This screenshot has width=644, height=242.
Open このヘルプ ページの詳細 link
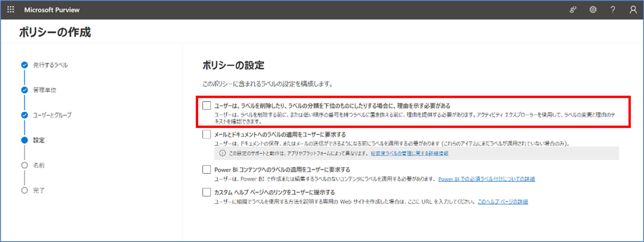[x=503, y=202]
